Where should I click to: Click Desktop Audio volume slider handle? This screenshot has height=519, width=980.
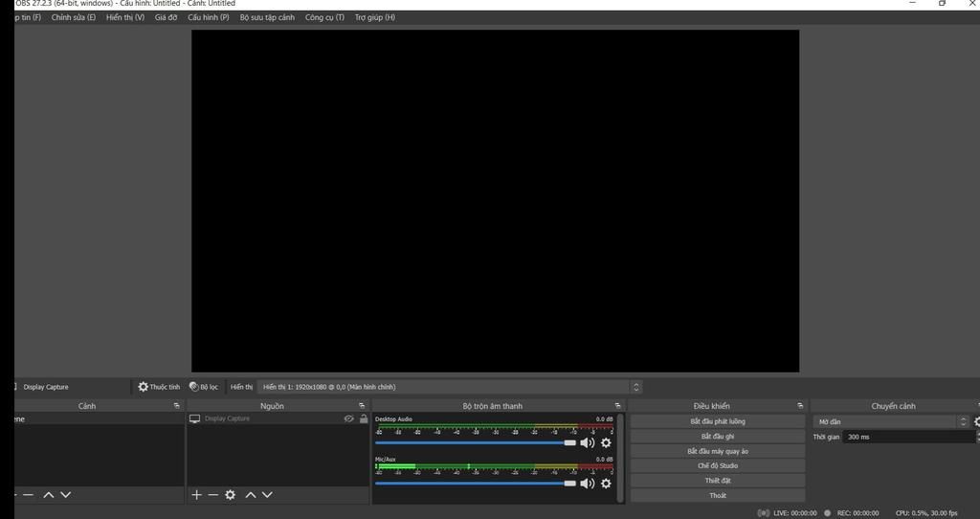click(570, 442)
